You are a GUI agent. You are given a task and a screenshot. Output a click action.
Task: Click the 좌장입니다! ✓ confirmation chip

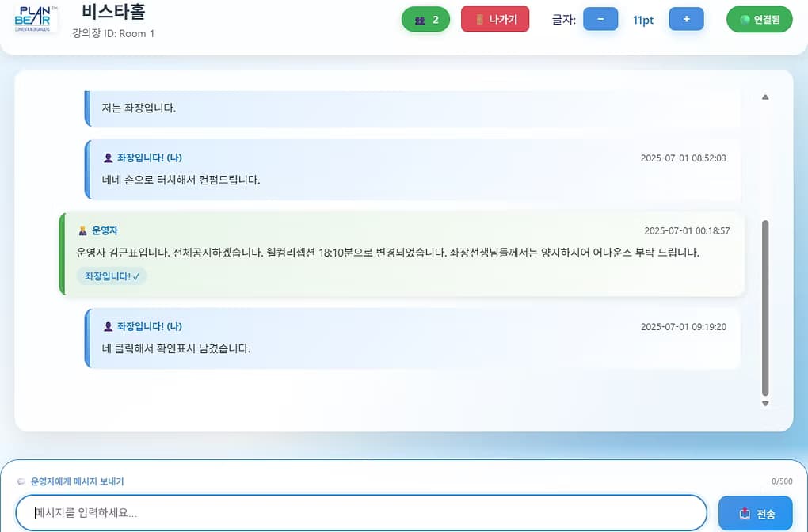pyautogui.click(x=112, y=276)
